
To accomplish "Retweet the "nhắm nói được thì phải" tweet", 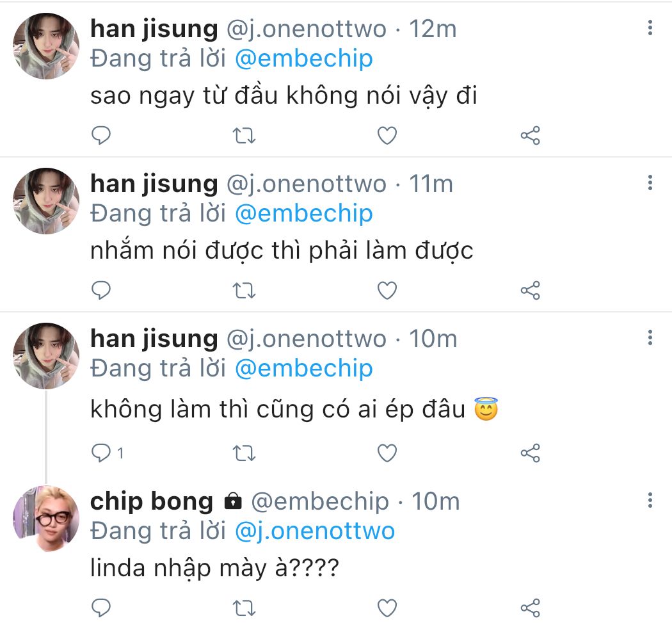I will pyautogui.click(x=244, y=291).
